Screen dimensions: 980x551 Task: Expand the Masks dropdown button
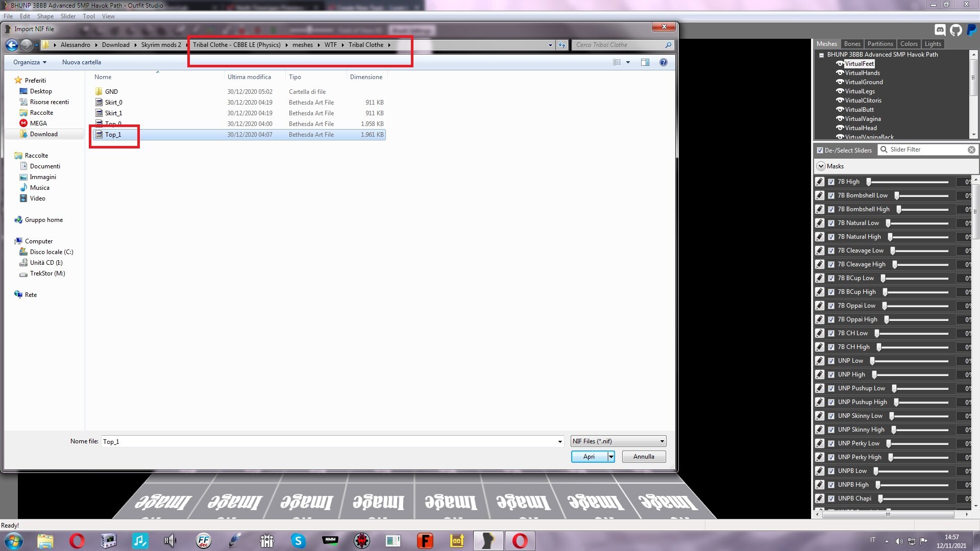click(x=821, y=166)
